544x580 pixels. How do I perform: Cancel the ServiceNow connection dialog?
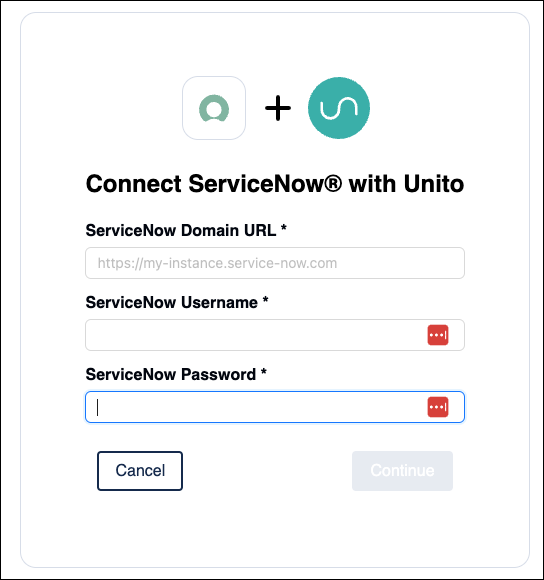(x=140, y=471)
